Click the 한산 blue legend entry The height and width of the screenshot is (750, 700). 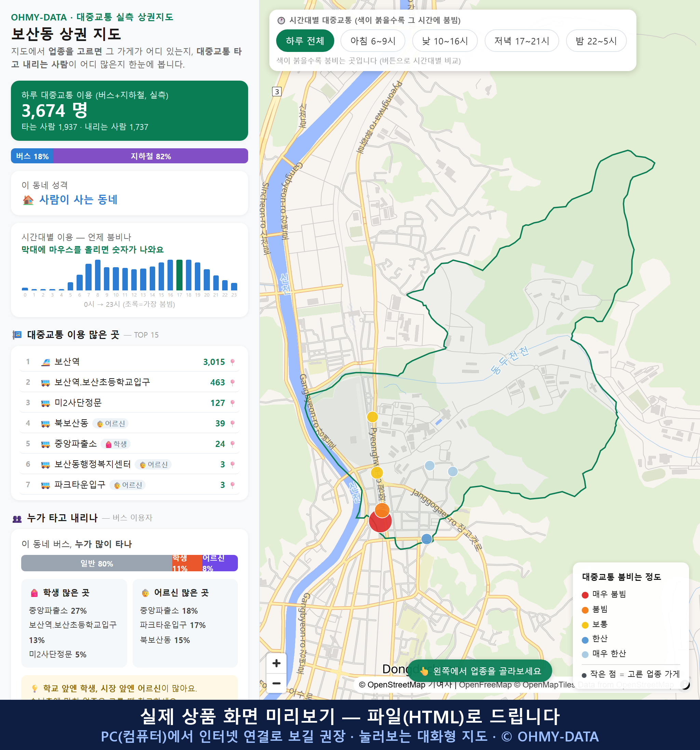(x=595, y=639)
